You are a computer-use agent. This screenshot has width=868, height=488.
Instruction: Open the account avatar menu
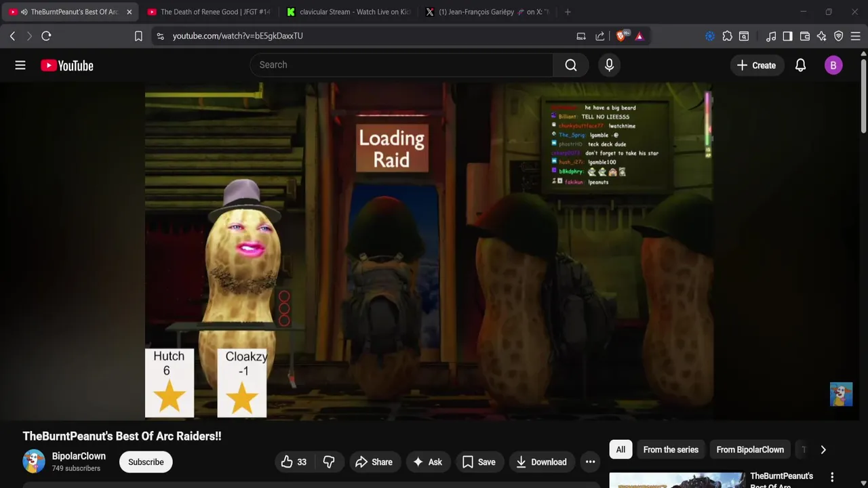[x=833, y=65]
